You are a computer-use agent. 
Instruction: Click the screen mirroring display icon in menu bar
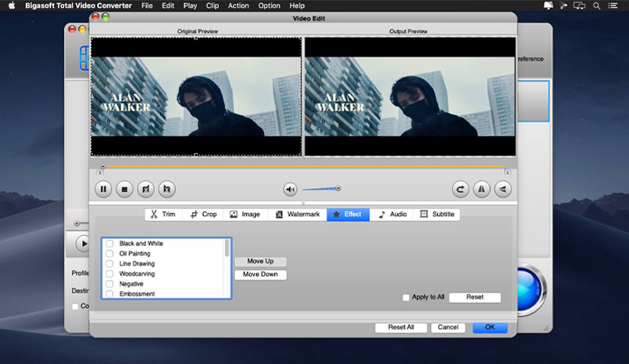(x=579, y=5)
